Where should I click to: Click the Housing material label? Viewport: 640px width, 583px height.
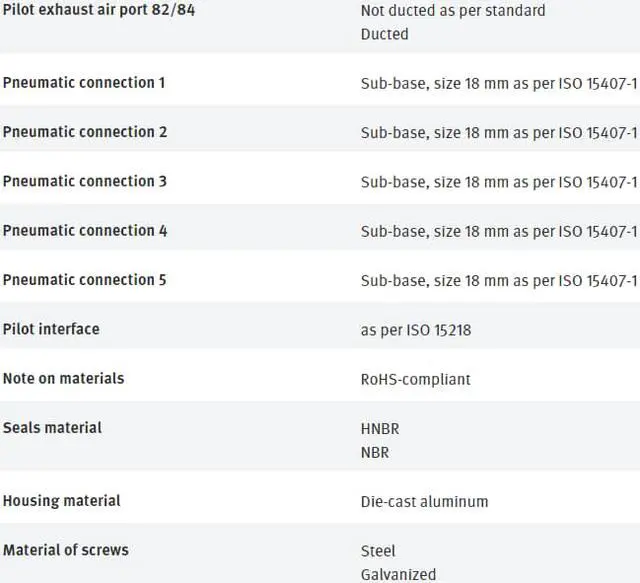point(61,500)
